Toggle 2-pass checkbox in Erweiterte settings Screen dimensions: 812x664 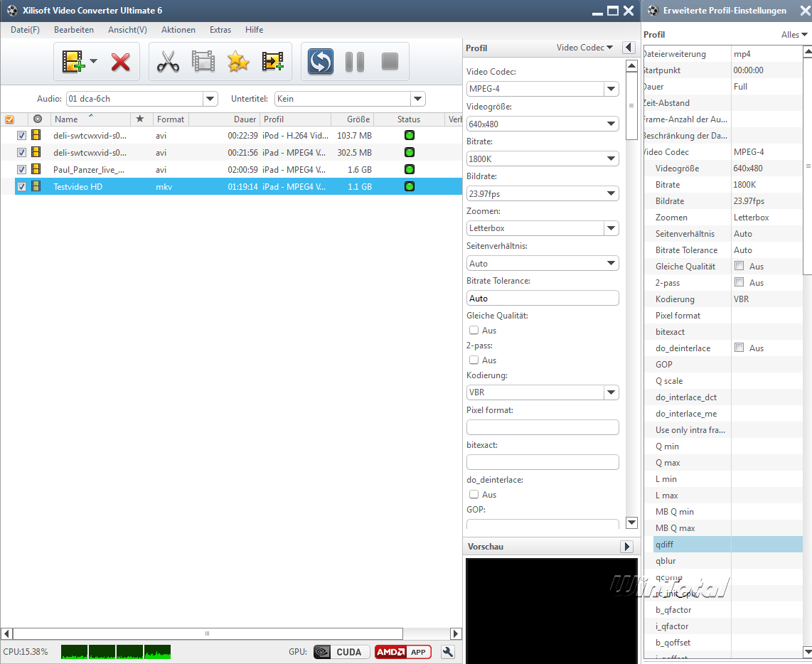click(739, 282)
